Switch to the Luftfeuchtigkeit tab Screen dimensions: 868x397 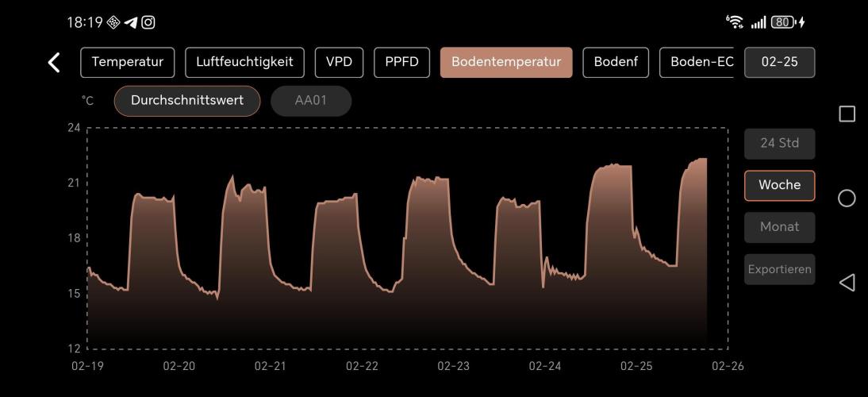tap(244, 62)
